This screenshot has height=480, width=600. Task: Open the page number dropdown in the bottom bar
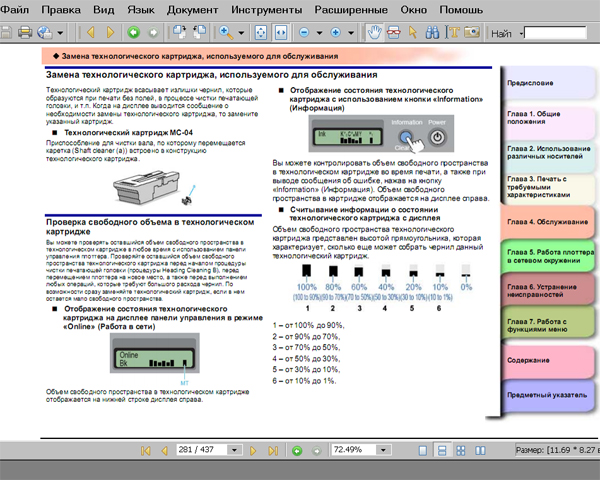click(x=235, y=450)
